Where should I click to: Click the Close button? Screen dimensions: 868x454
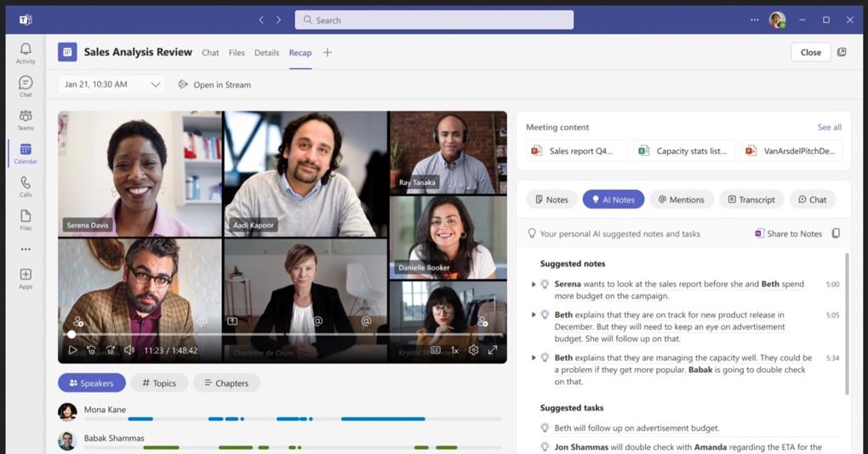pos(810,52)
